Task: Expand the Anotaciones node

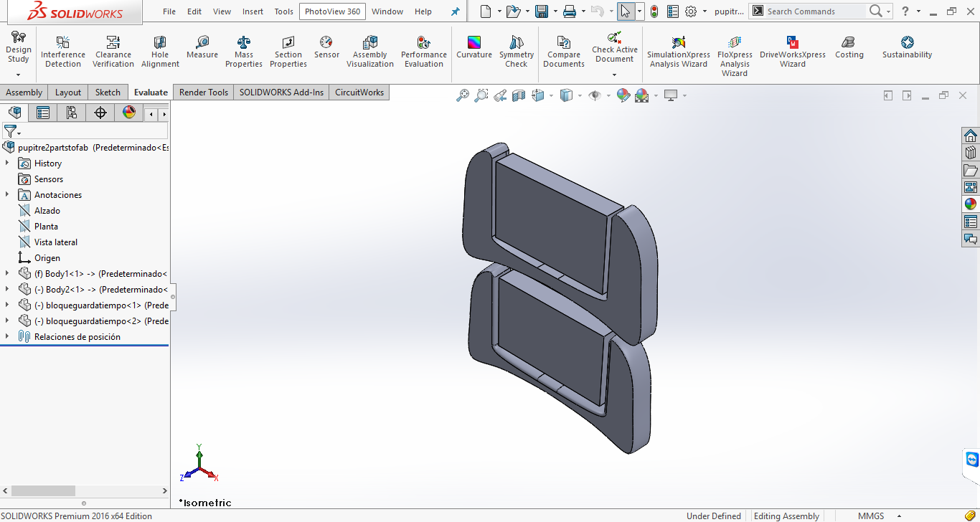Action: click(x=7, y=195)
